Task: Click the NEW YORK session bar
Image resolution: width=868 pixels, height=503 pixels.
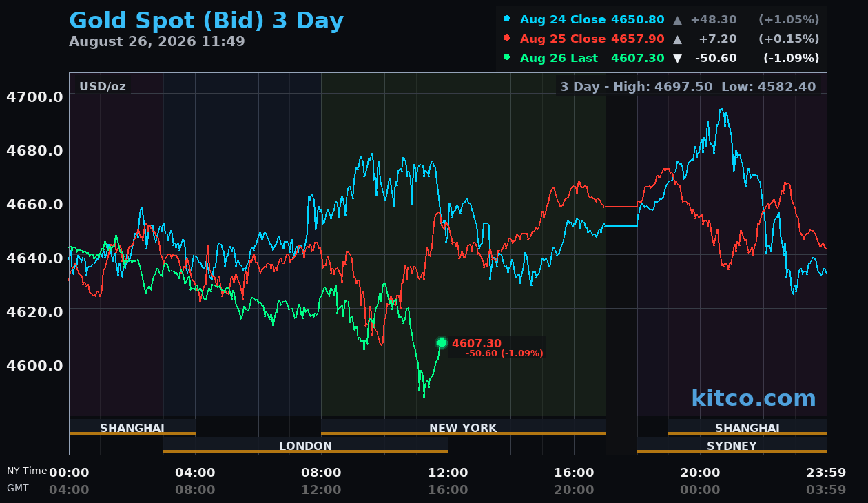Action: pos(464,427)
